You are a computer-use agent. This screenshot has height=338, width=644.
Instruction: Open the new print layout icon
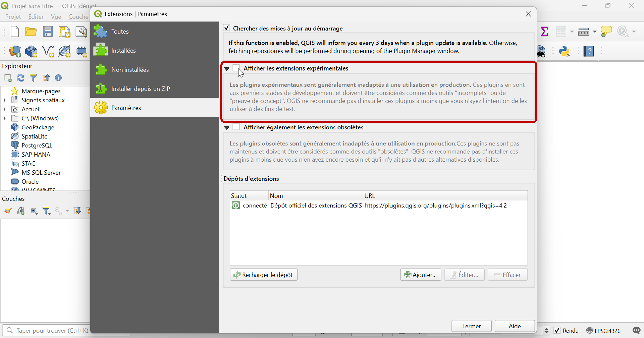[65, 32]
